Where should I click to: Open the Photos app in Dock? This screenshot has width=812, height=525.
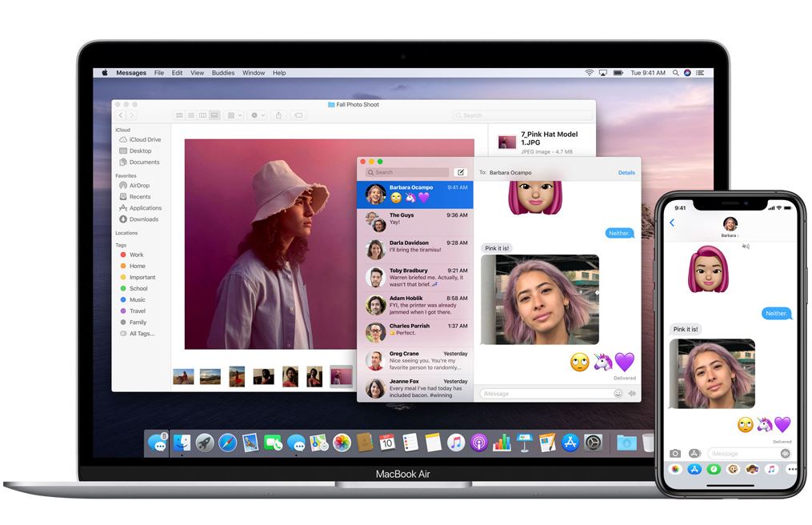pos(342,443)
